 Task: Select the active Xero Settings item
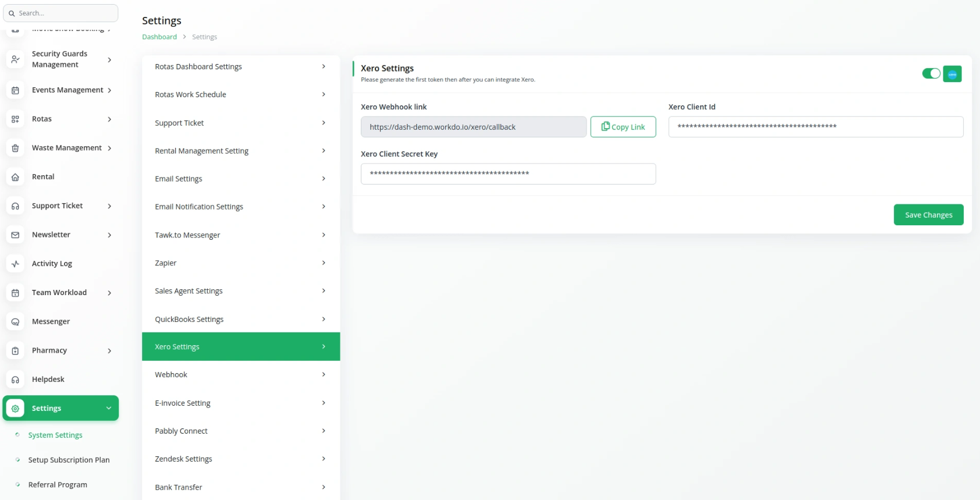(x=241, y=347)
